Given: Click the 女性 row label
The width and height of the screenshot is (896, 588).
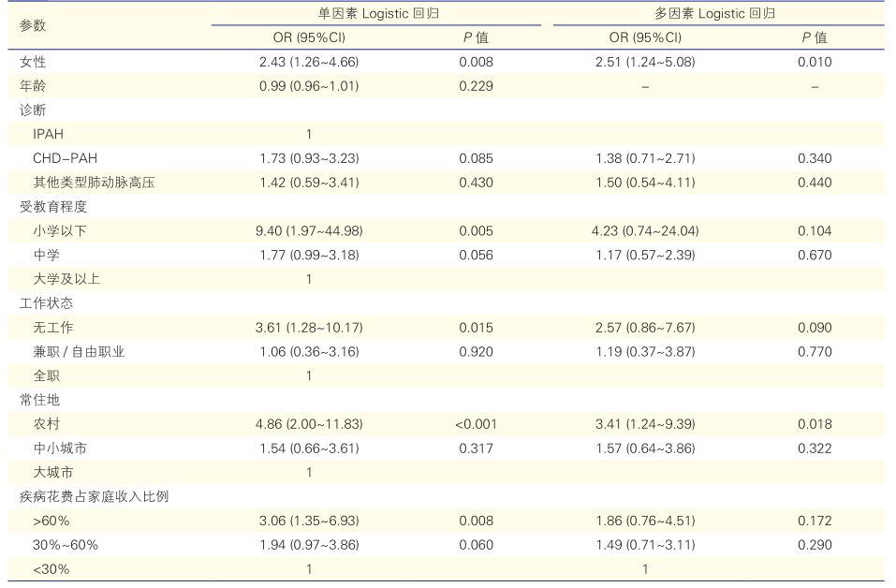Looking at the screenshot, I should (x=33, y=62).
